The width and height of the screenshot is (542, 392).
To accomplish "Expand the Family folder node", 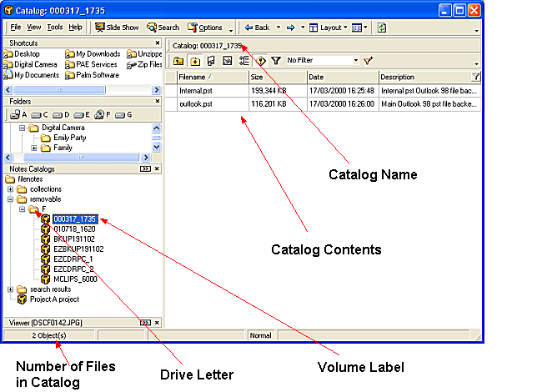I will [34, 148].
